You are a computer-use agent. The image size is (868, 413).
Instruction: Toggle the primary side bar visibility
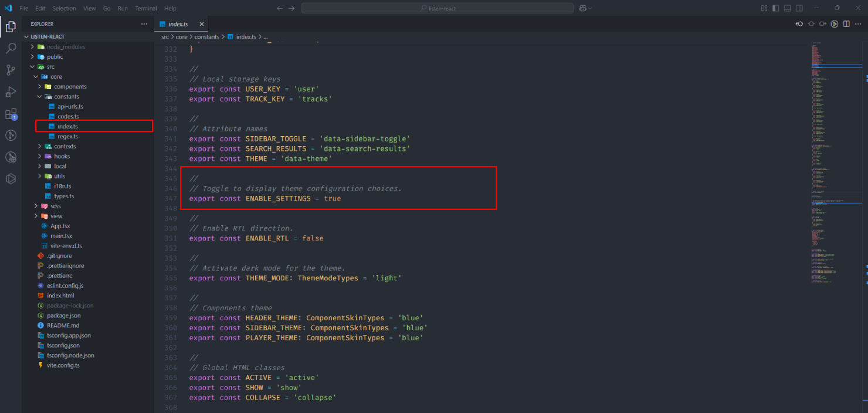[775, 8]
